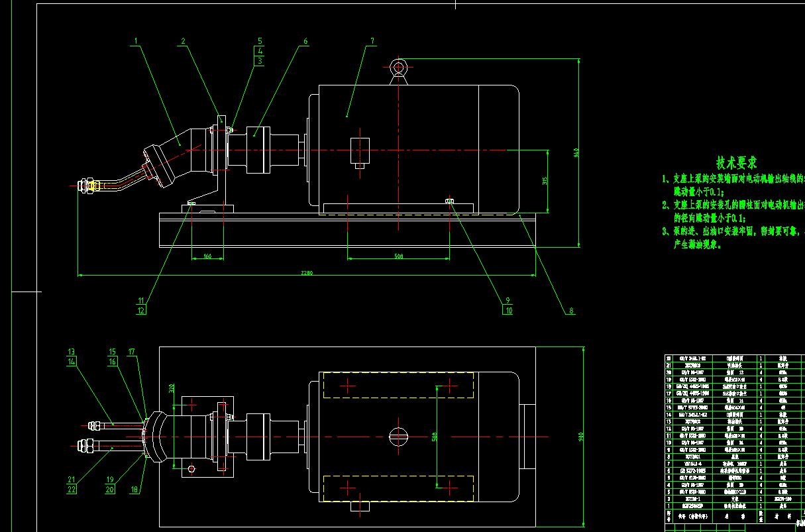Click boxed balloon label 10
The width and height of the screenshot is (805, 532).
pos(508,309)
